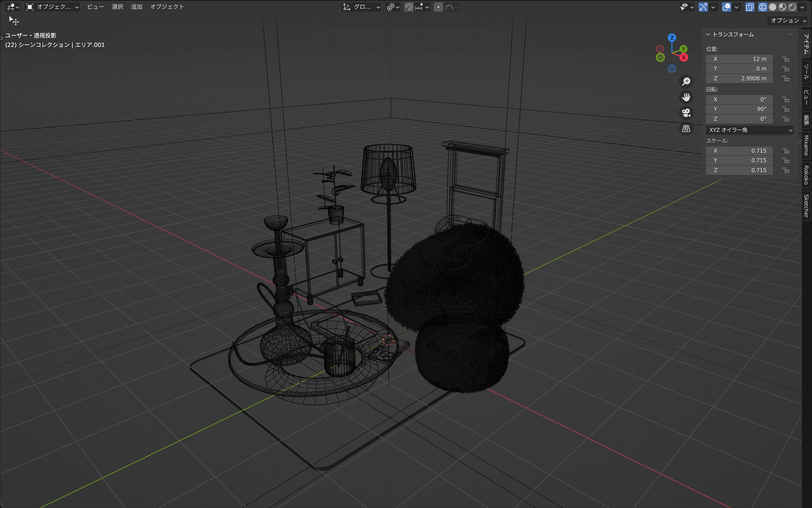Open the transform orientation dropdown (グロ...)
Image resolution: width=812 pixels, height=508 pixels.
(x=361, y=7)
